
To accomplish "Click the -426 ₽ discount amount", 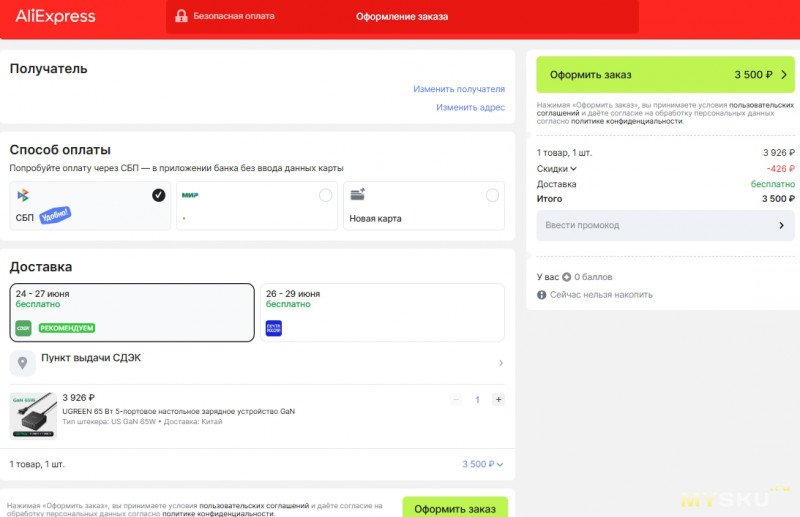I will 780,168.
